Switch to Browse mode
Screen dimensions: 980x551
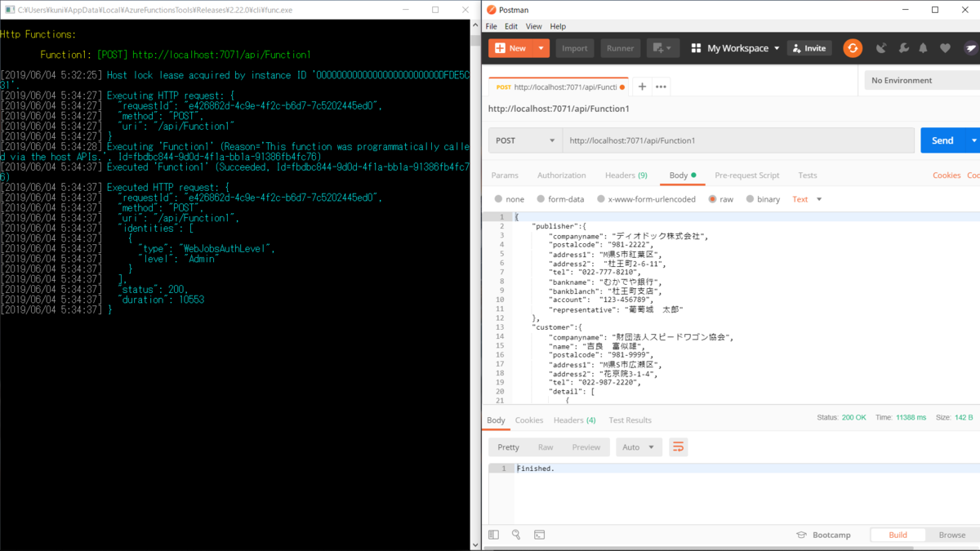[x=951, y=535]
